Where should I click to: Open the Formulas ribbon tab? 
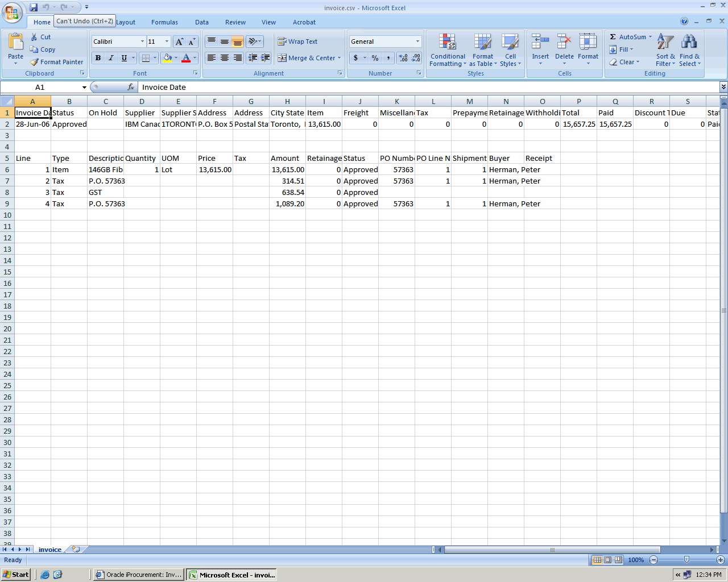164,22
